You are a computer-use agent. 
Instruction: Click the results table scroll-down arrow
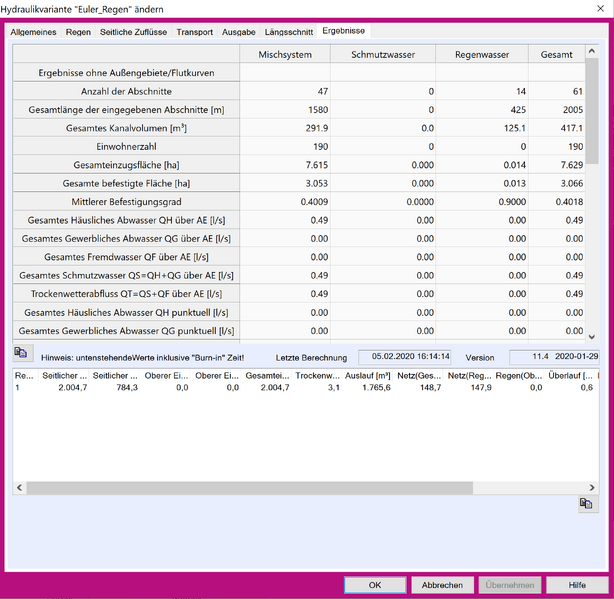click(x=592, y=337)
